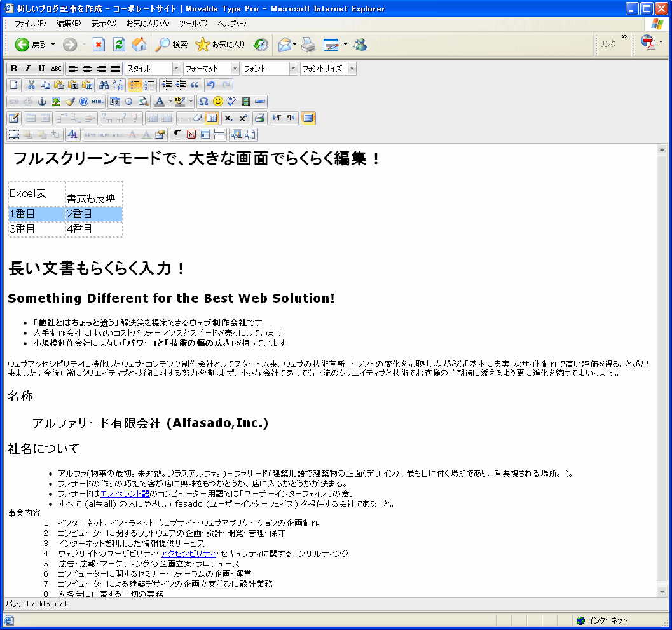Open the 表示 menu

104,24
